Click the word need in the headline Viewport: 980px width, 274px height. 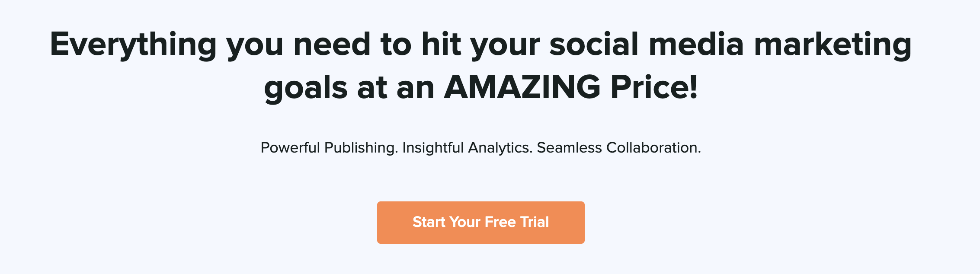tap(332, 44)
